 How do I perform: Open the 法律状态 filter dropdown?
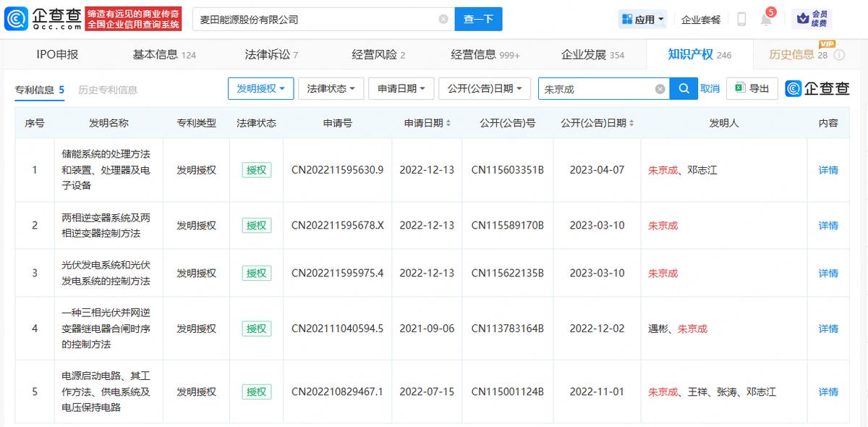[x=331, y=88]
